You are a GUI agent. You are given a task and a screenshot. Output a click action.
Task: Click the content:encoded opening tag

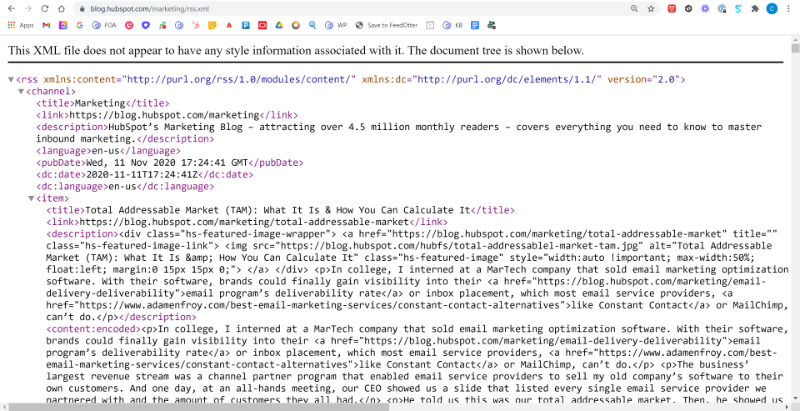click(94, 328)
